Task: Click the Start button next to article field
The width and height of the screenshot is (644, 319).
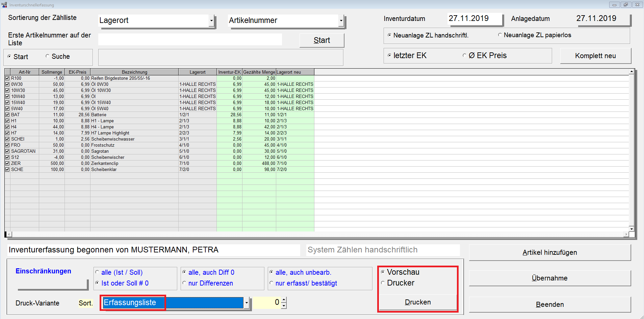Action: point(322,40)
